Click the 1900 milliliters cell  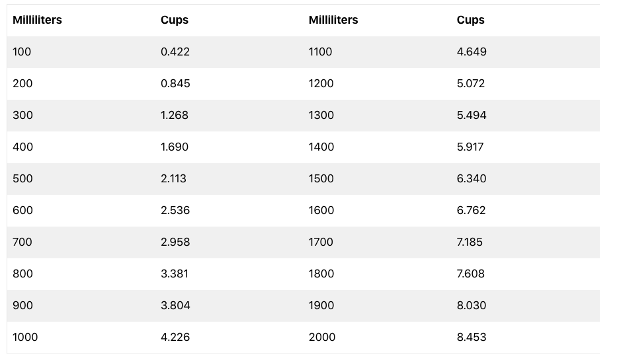(x=321, y=305)
